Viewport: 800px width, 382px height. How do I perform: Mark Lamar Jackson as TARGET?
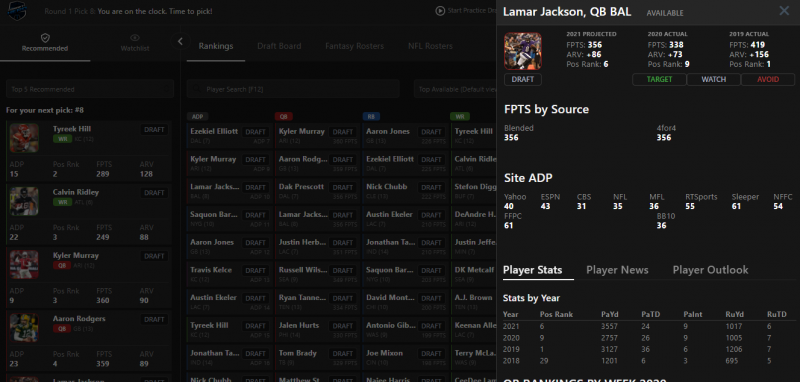point(659,80)
